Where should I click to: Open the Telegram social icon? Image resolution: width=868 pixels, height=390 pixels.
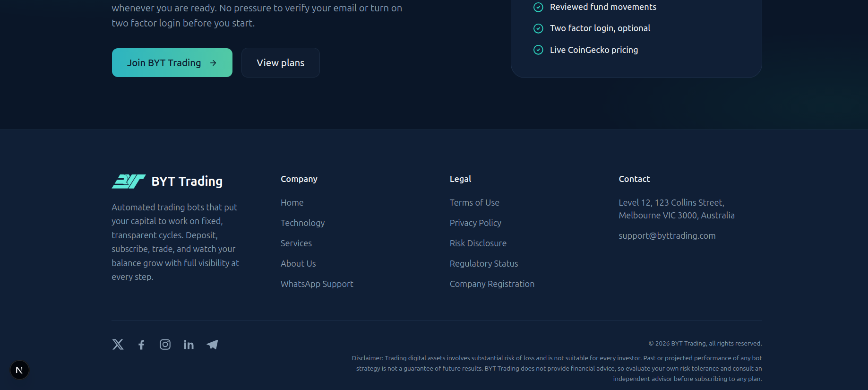point(212,345)
